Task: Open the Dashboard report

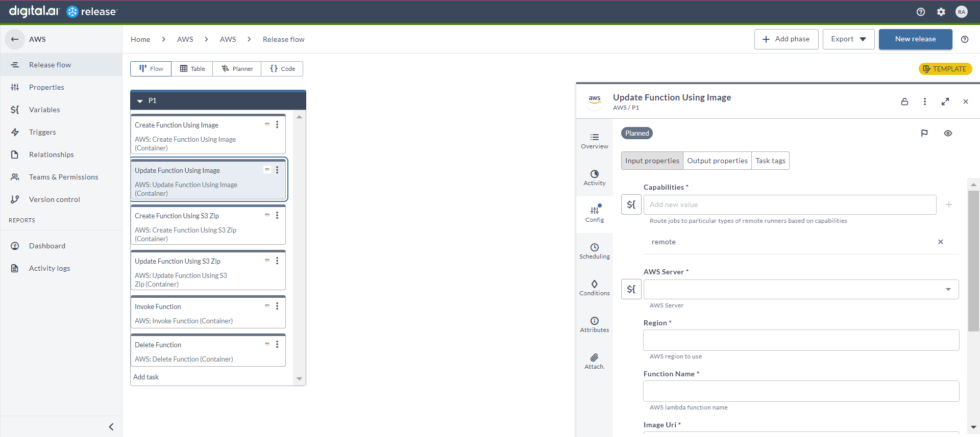Action: (61, 246)
